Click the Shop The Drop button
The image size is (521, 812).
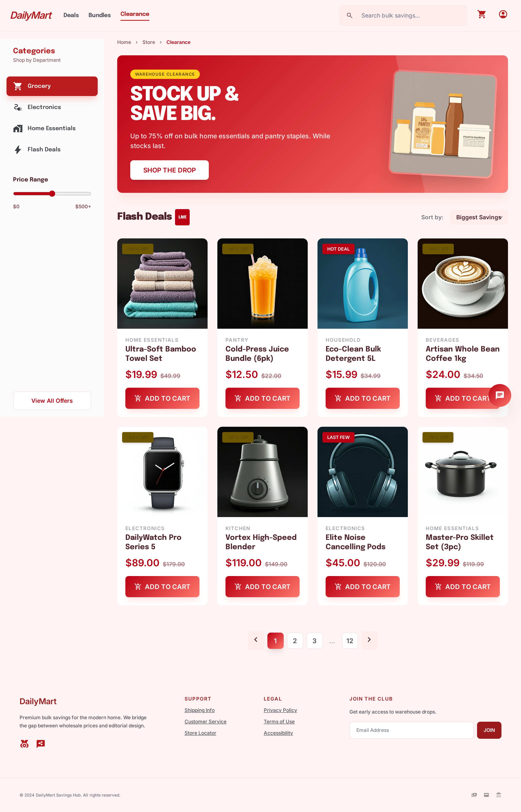[x=170, y=170]
